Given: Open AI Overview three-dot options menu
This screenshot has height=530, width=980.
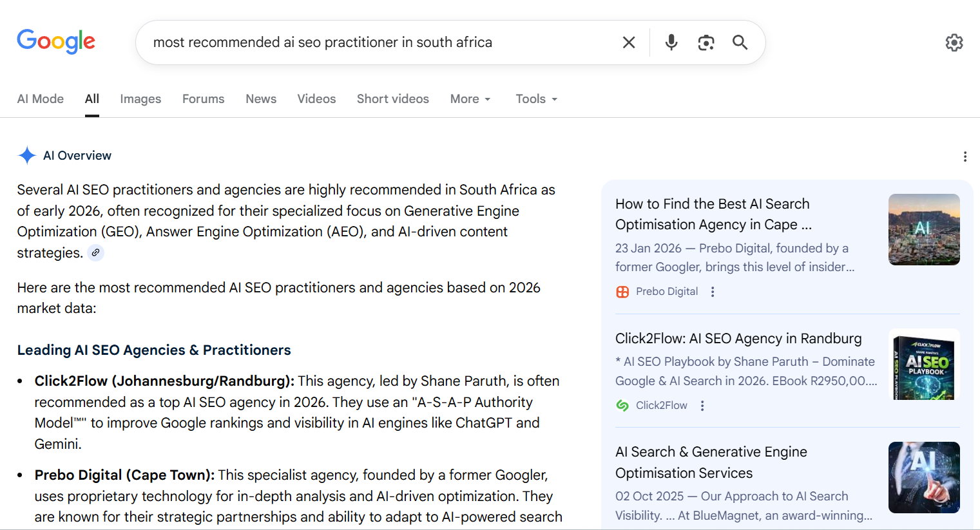Looking at the screenshot, I should 965,156.
